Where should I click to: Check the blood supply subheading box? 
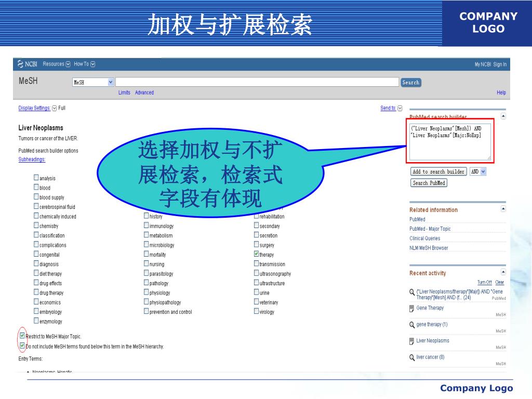36,196
